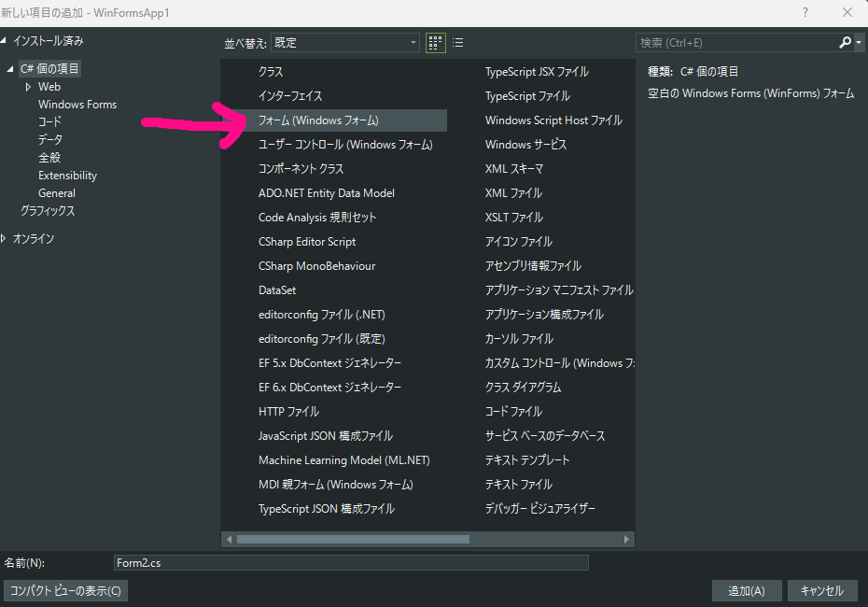Collapse the インストール済み tree section
Screen dimensions: 868x607
click(4, 40)
